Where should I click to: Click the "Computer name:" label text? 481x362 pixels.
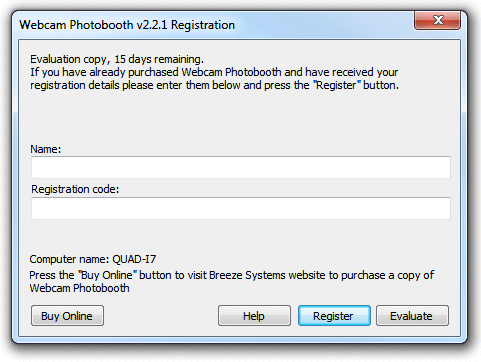point(69,259)
